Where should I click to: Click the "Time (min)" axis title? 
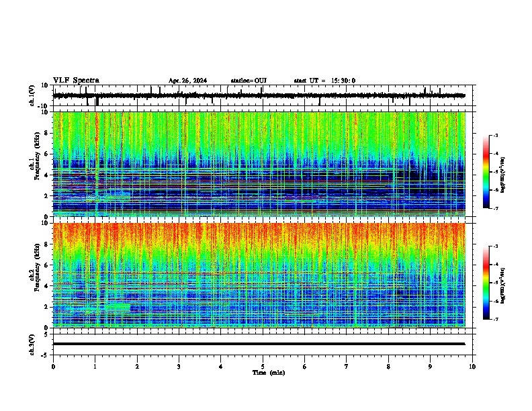[269, 373]
